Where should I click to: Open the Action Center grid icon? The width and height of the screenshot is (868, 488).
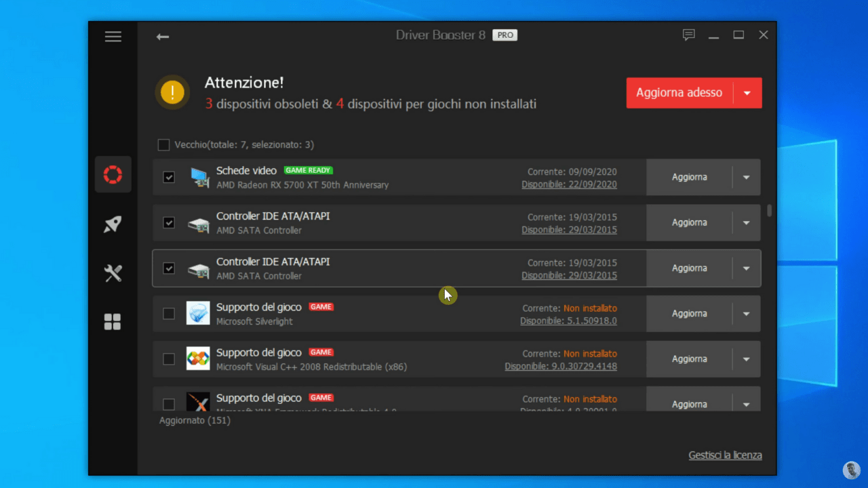(113, 322)
